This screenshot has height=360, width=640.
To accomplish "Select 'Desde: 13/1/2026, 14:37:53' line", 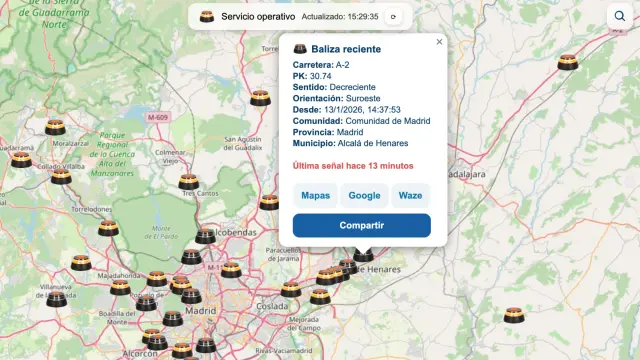I will click(347, 110).
